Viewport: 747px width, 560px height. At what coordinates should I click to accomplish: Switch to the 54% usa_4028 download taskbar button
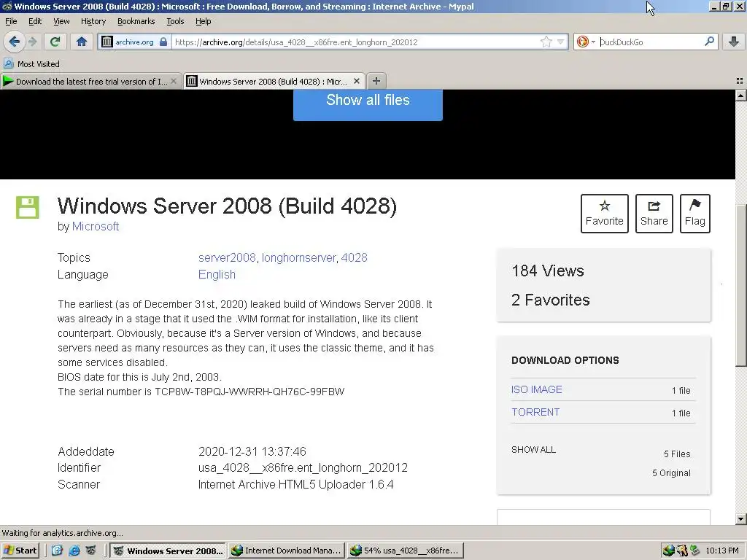point(405,551)
